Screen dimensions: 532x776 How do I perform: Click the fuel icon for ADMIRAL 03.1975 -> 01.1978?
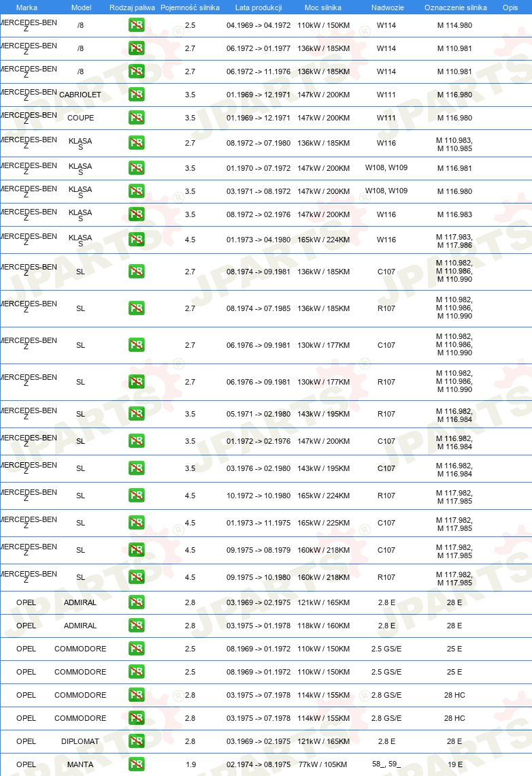click(137, 626)
